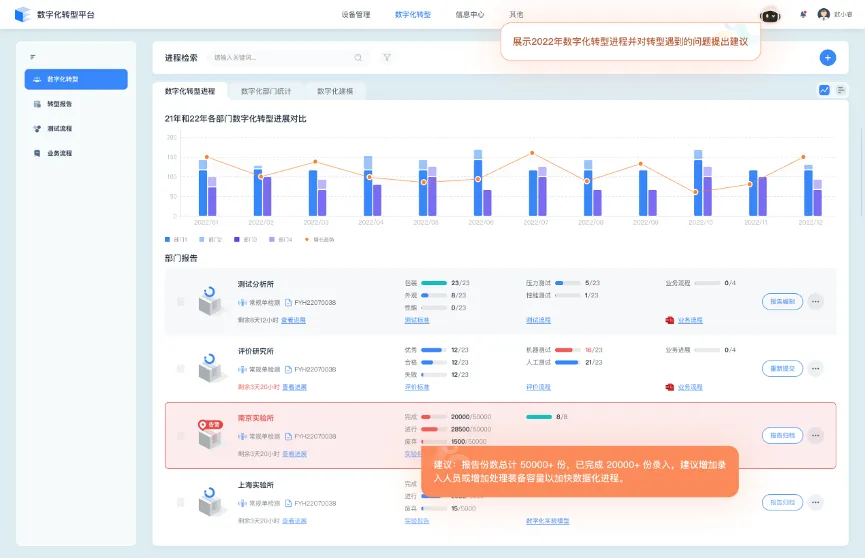
Task: Open the robot assistant avatar
Action: [770, 15]
